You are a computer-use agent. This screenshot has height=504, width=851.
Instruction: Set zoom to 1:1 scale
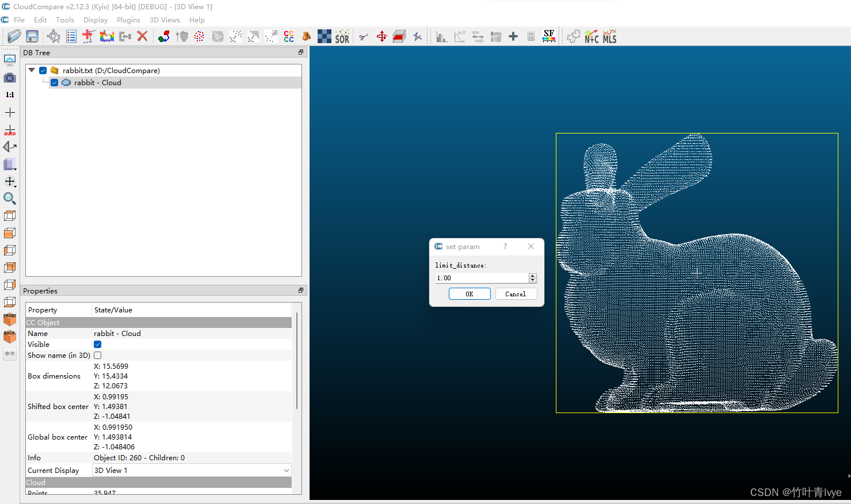click(x=10, y=95)
